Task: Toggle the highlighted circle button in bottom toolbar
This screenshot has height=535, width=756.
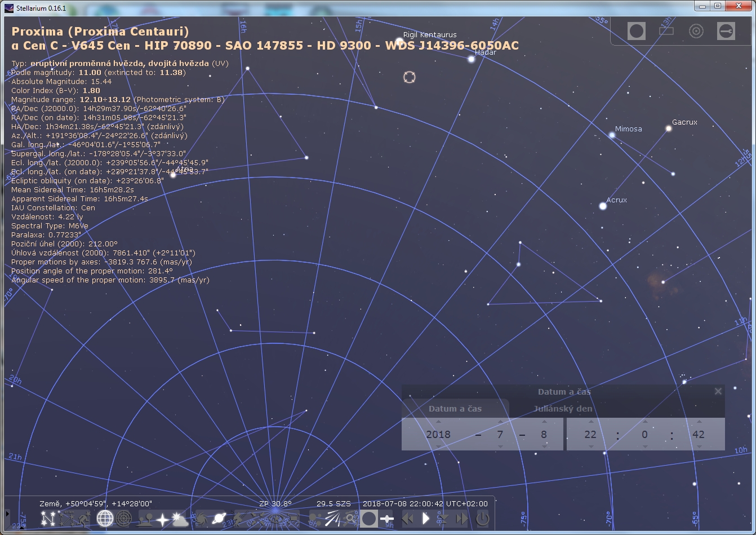Action: tap(369, 519)
